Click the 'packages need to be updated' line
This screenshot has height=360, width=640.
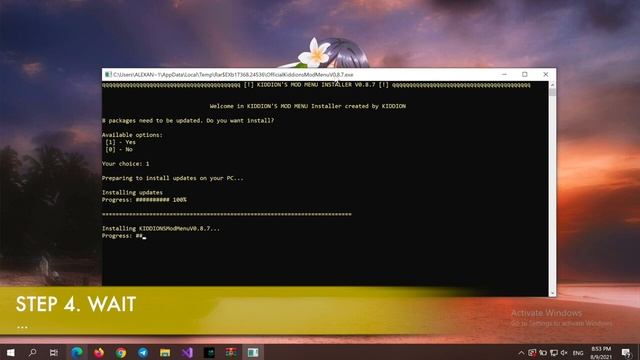click(x=188, y=120)
